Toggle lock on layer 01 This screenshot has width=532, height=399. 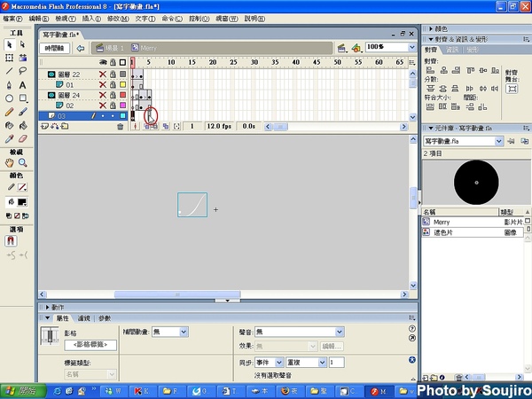coord(113,85)
